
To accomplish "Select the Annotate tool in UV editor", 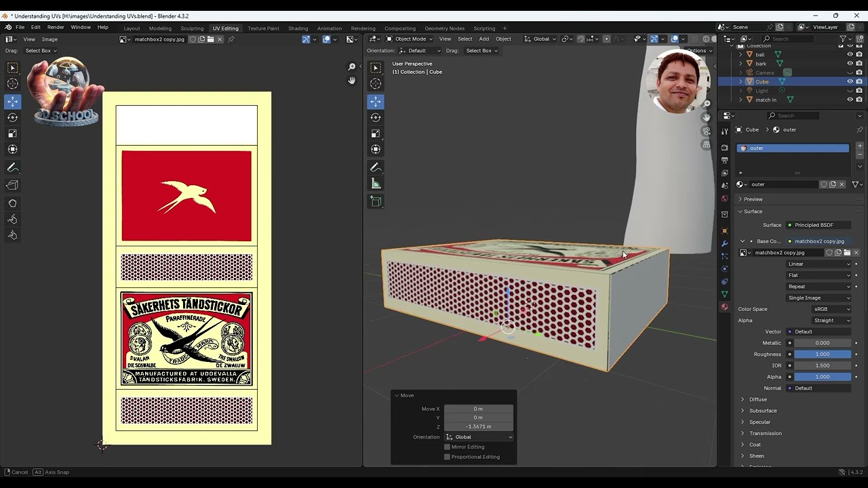I will 12,167.
